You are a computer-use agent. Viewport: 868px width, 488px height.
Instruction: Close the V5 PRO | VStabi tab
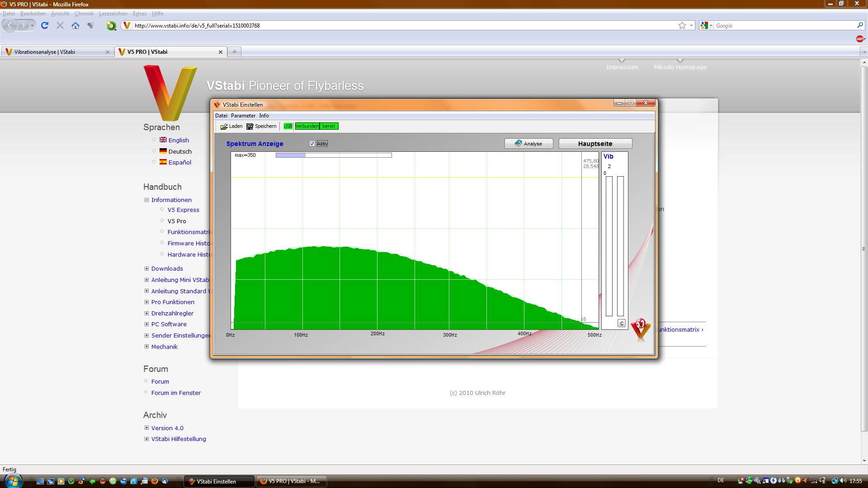pyautogui.click(x=221, y=52)
